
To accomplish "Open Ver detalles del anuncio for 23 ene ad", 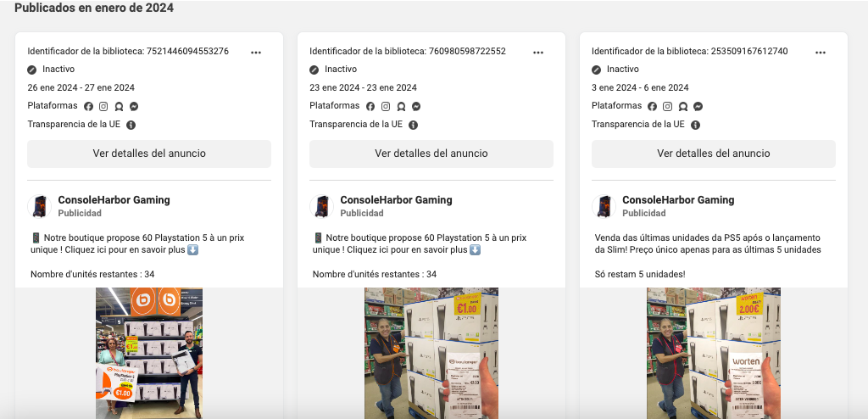I will coord(431,154).
